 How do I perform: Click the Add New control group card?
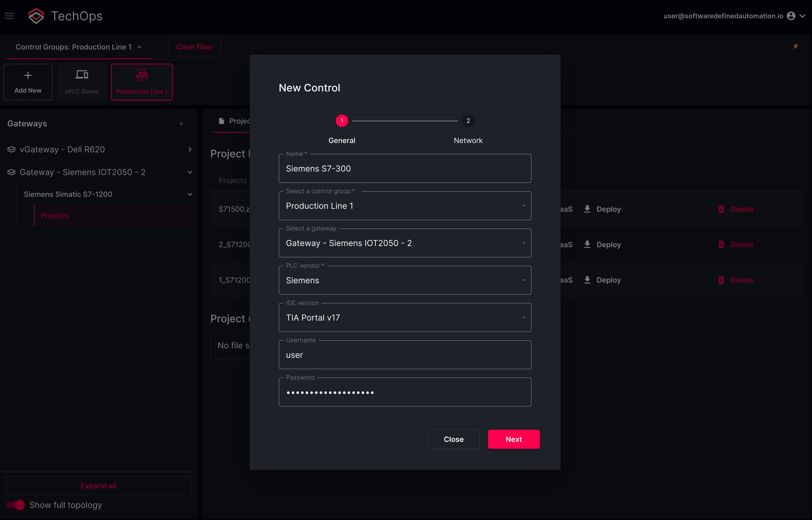pyautogui.click(x=28, y=82)
